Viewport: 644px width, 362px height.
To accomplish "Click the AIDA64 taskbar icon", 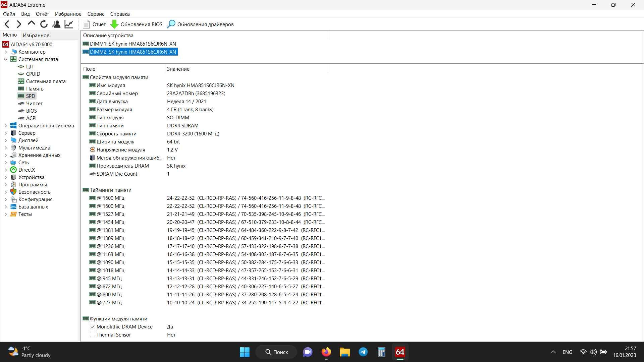I will click(400, 352).
